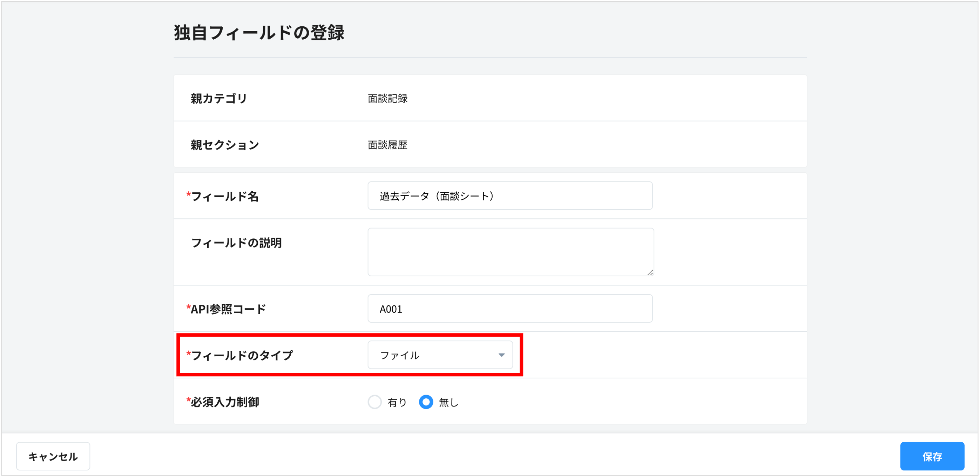Screen dimensions: 980x476
Task: Click the フィールドの説明 description textarea
Action: [x=510, y=251]
